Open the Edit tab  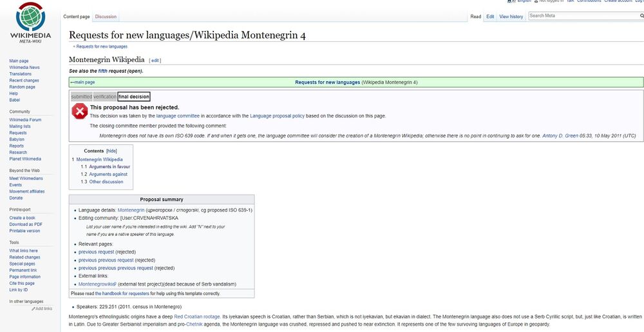pos(491,17)
